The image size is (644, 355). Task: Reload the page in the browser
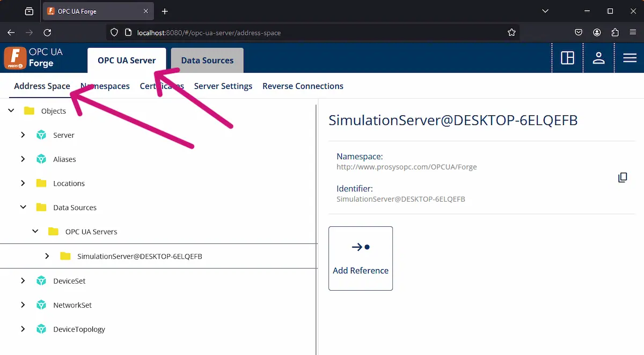pos(47,33)
